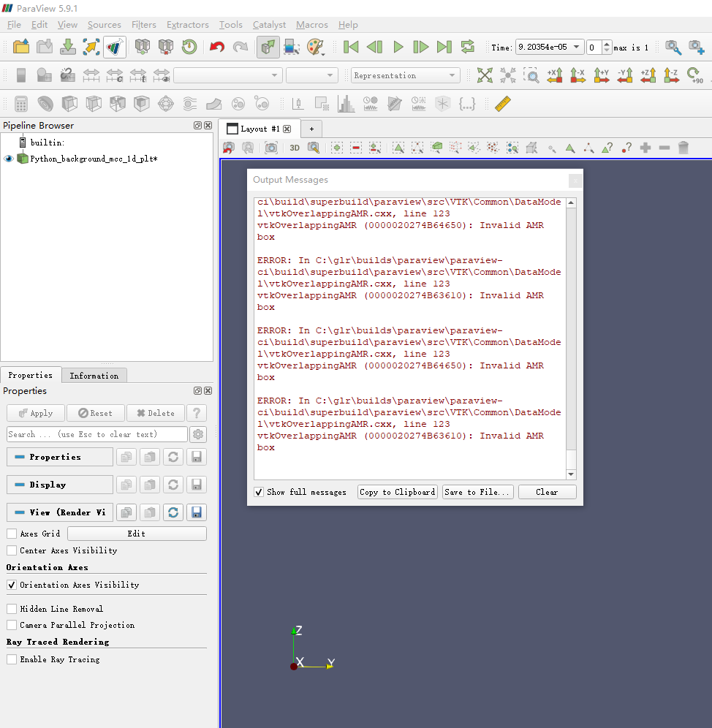
Task: Open the coloring array dropdown
Action: [228, 75]
